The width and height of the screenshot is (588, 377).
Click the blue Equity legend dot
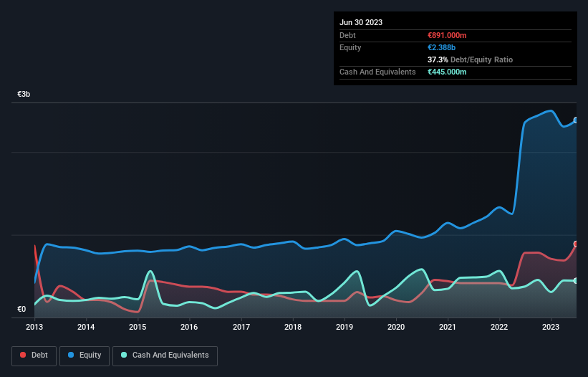pyautogui.click(x=71, y=355)
